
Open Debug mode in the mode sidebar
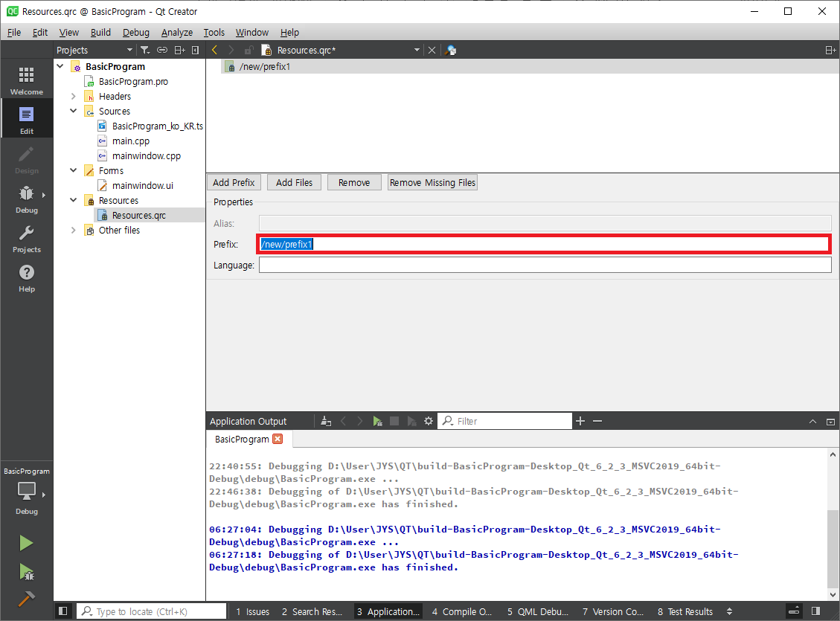coord(26,199)
